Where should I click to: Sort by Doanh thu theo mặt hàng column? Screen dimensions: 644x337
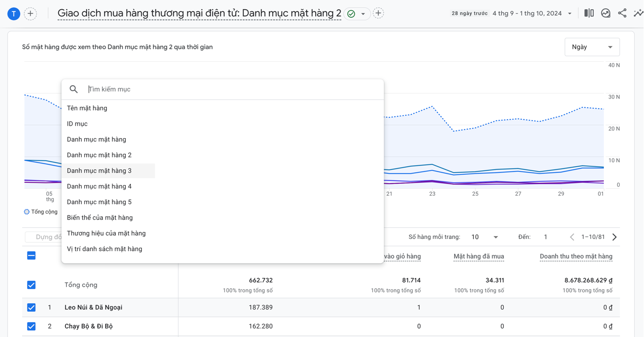coord(576,256)
